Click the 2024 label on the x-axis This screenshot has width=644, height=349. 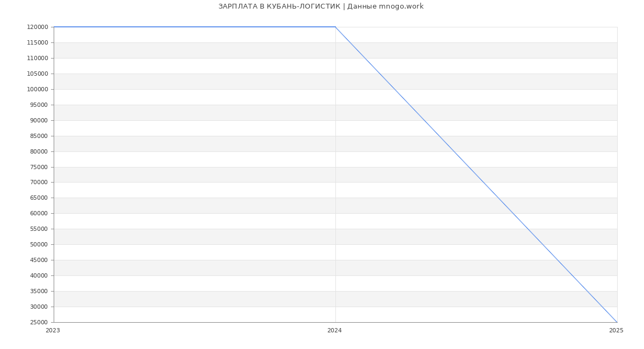[334, 331]
